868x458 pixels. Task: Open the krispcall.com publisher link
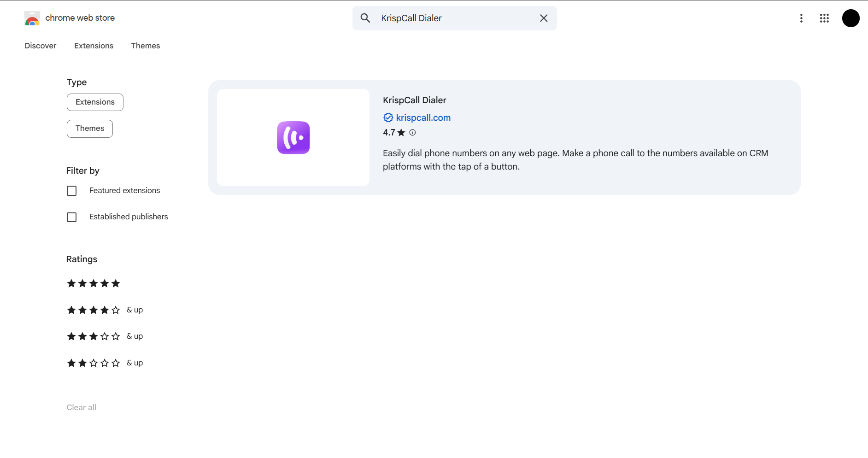[x=423, y=117]
